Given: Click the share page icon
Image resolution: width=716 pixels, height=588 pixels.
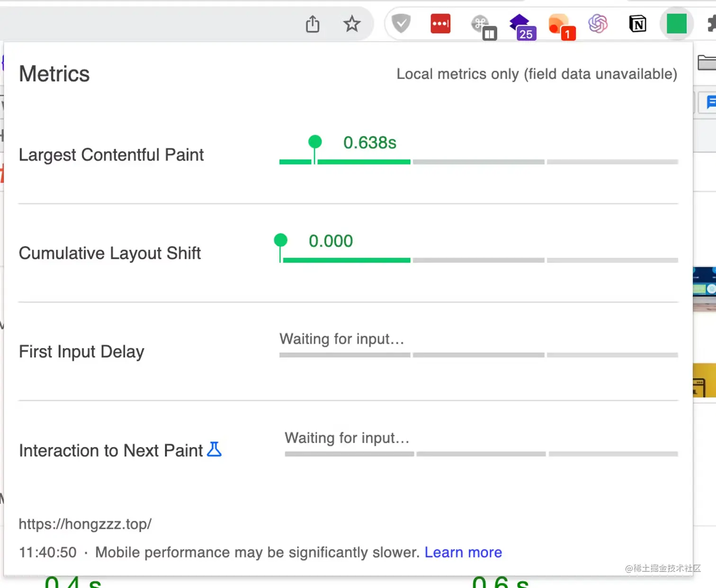Looking at the screenshot, I should click(x=313, y=24).
